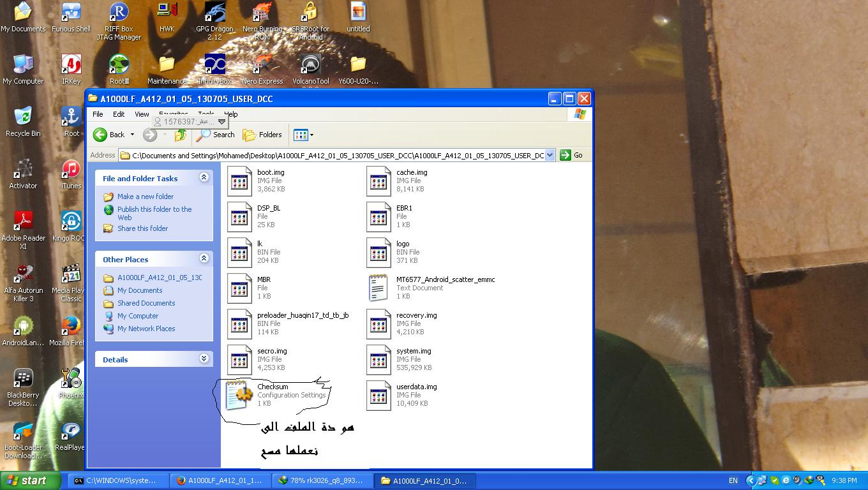
Task: Open the File menu
Action: point(98,114)
